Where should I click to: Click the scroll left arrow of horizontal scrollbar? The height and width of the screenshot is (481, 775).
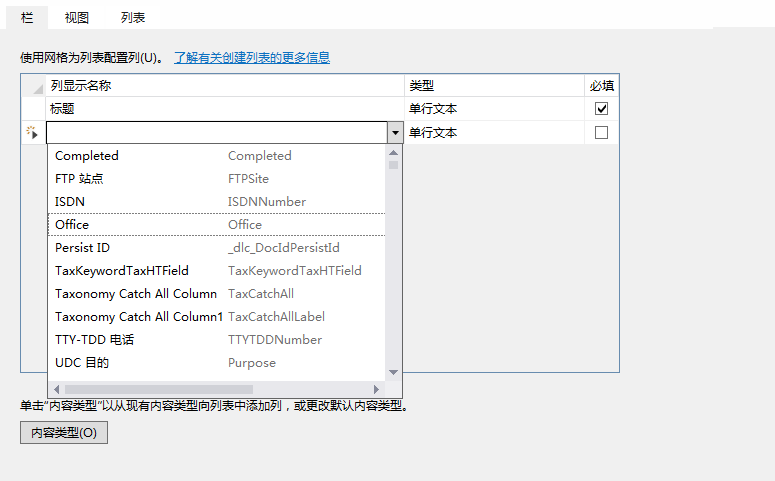click(x=56, y=390)
